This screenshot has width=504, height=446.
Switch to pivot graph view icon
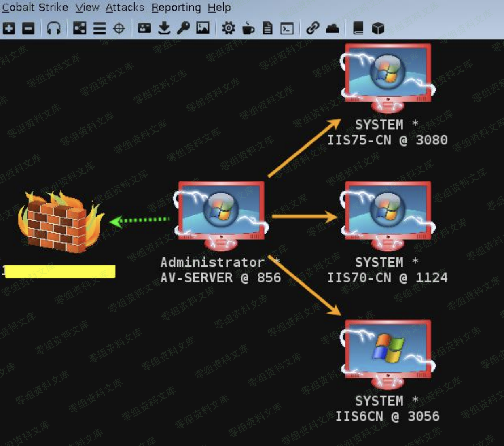tap(79, 28)
